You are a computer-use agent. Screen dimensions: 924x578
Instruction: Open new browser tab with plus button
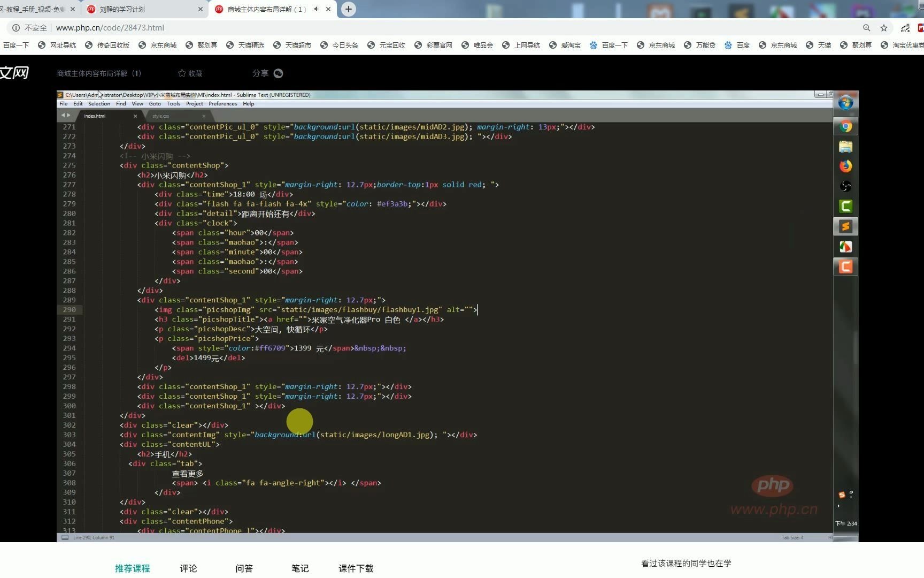(348, 9)
